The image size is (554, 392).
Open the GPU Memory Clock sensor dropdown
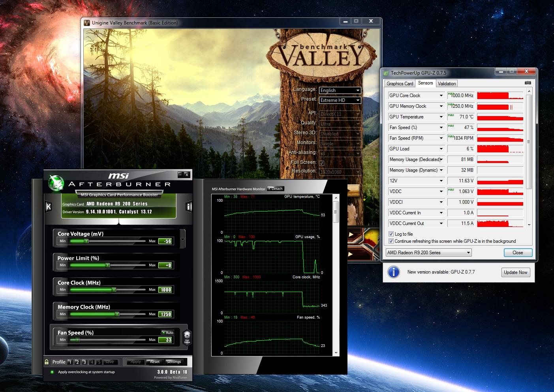(441, 106)
